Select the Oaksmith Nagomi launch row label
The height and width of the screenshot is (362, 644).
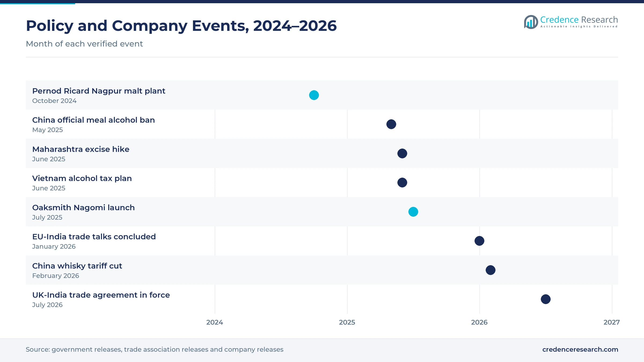(83, 208)
